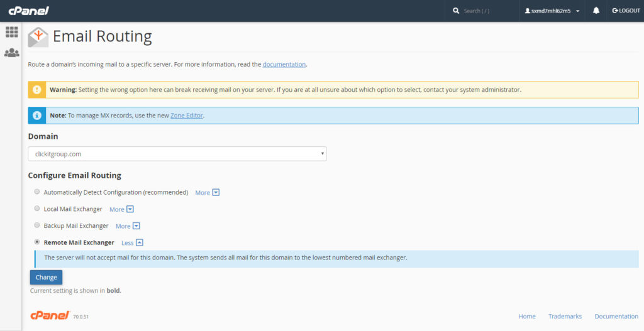Open the Zone Editor link
The image size is (644, 331).
tap(187, 116)
